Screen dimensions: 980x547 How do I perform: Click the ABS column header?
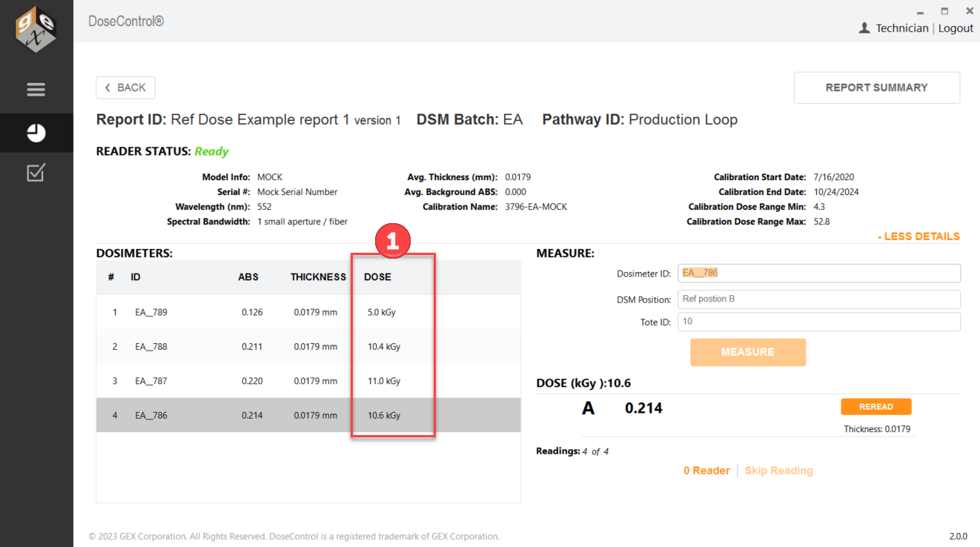248,277
